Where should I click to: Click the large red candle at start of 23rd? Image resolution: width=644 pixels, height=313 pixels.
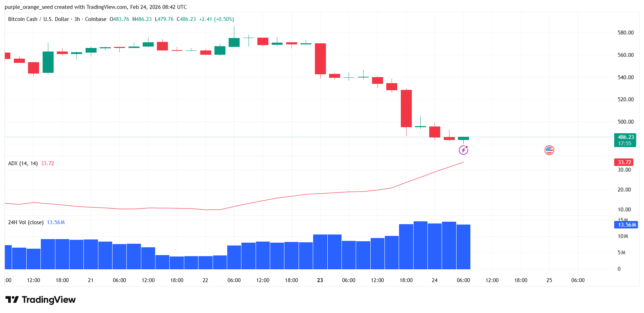[320, 59]
